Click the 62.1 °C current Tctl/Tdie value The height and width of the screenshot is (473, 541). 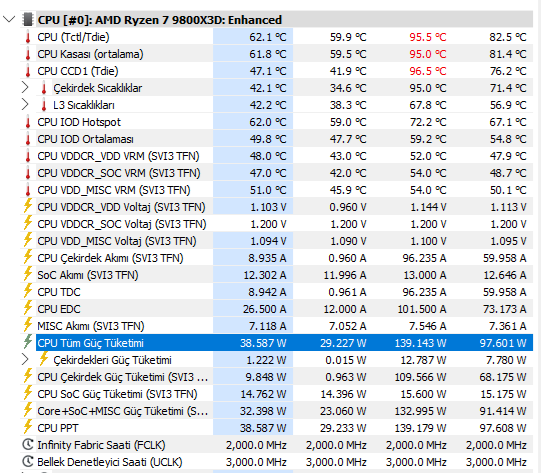268,37
